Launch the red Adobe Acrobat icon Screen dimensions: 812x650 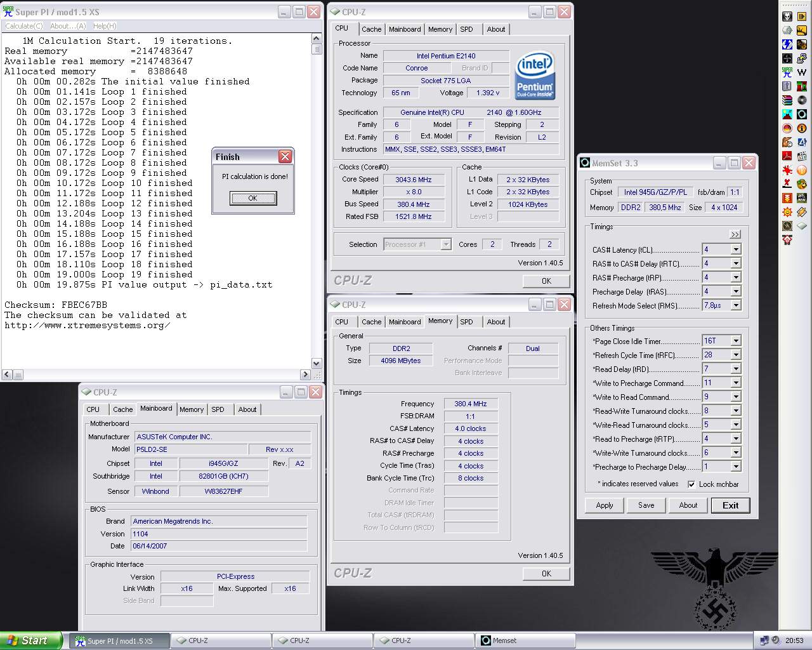(787, 156)
